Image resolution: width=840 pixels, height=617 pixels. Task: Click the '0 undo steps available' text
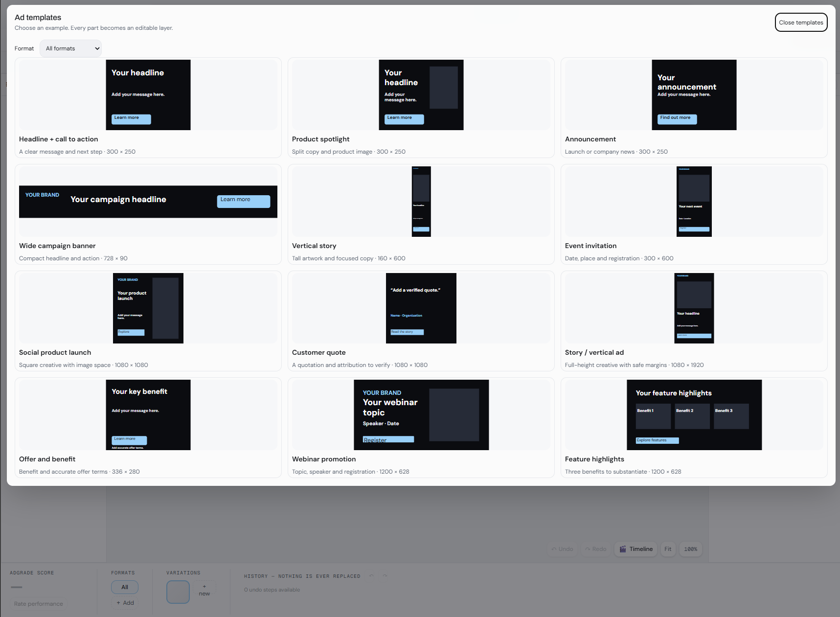[272, 590]
